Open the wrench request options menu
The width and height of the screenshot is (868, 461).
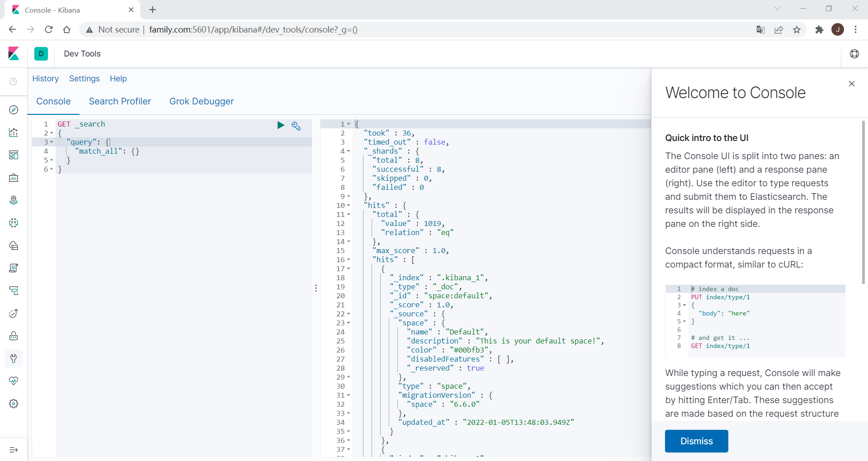coord(296,126)
